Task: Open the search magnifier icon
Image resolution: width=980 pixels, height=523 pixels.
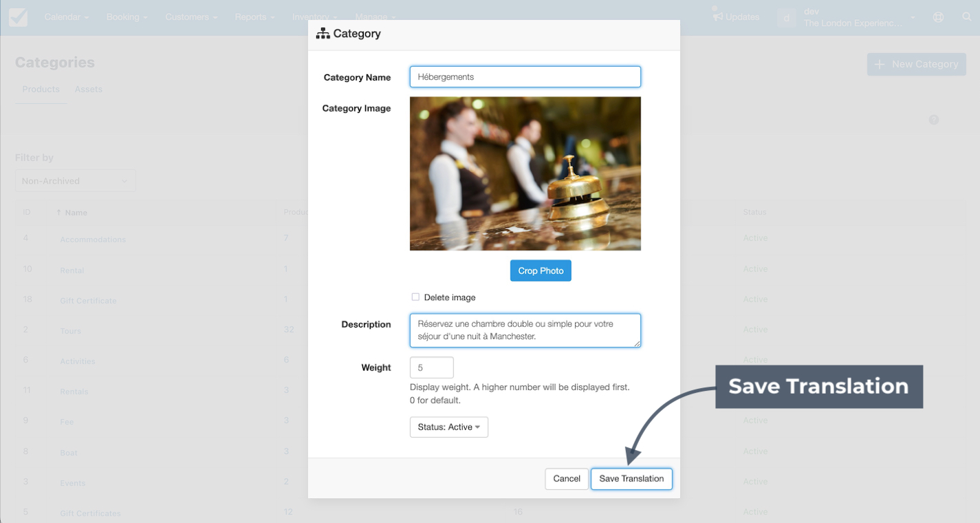Action: [967, 17]
